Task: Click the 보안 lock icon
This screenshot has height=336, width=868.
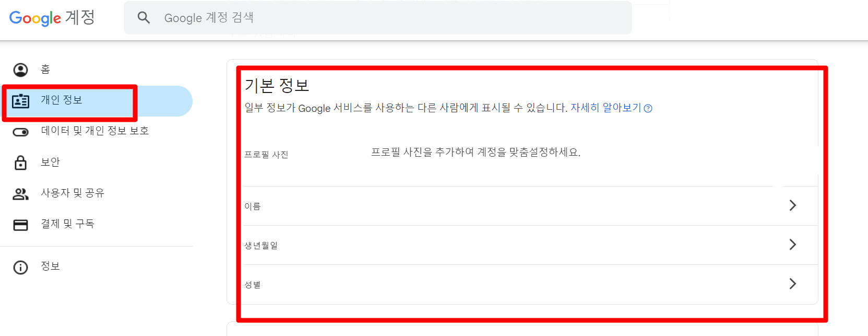Action: point(20,163)
